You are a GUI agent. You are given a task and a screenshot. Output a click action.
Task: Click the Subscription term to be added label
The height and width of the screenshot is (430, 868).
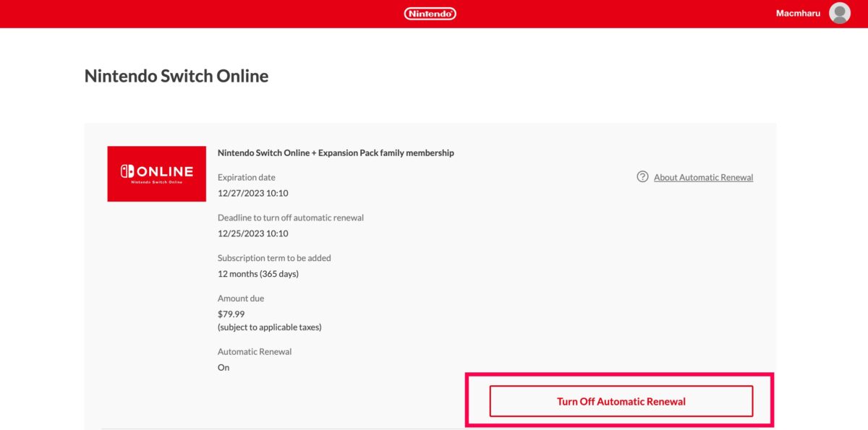pos(274,258)
